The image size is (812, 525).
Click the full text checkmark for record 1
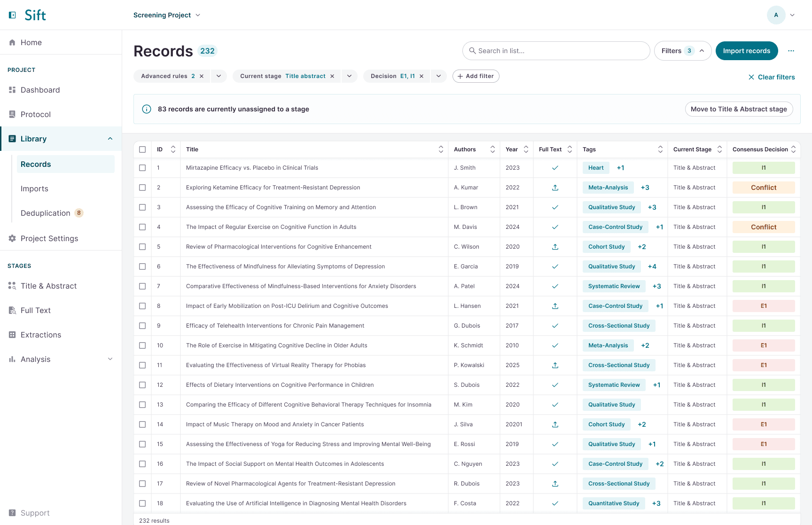coord(555,168)
